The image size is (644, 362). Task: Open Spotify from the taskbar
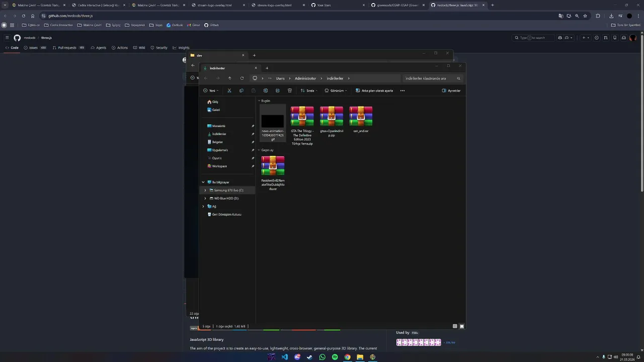[335, 357]
